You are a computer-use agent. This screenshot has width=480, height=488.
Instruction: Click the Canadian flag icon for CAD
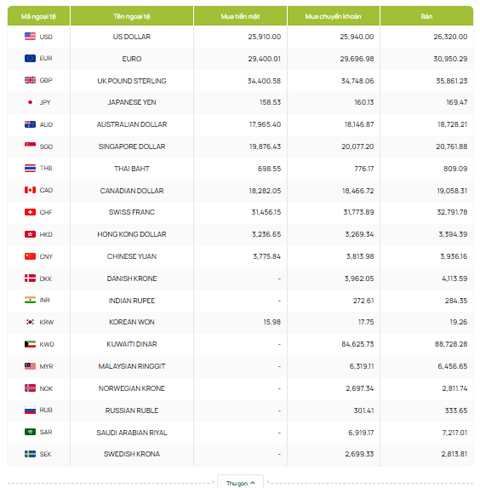[30, 190]
